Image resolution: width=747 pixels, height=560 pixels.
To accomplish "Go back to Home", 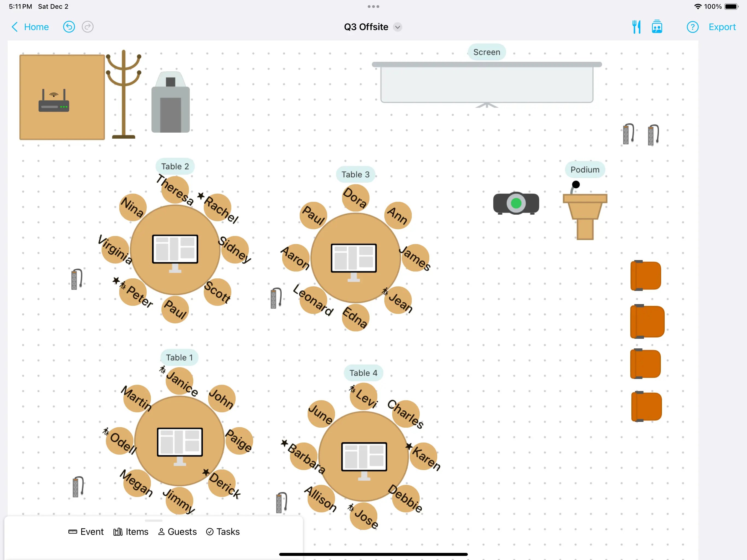I will pyautogui.click(x=30, y=27).
